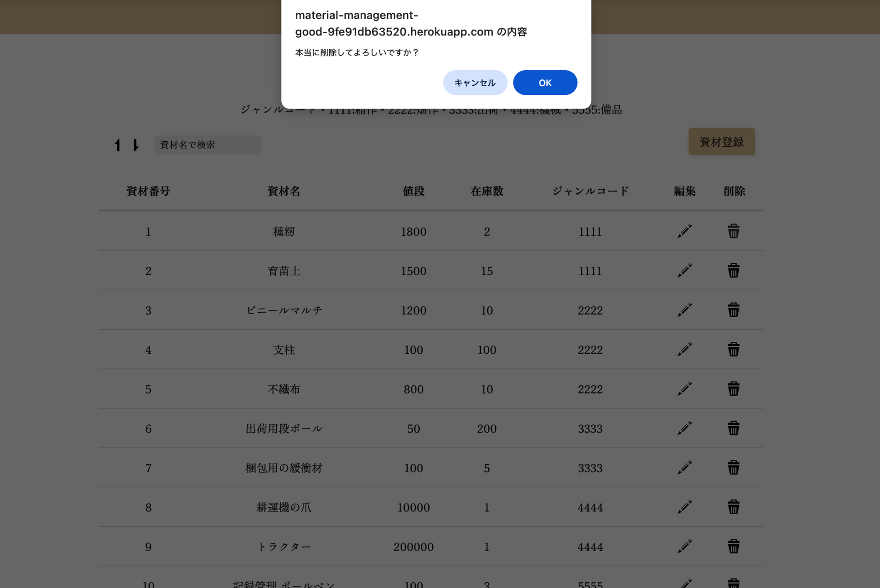Click the ジャンルコード column header
This screenshot has height=588, width=880.
tap(590, 191)
